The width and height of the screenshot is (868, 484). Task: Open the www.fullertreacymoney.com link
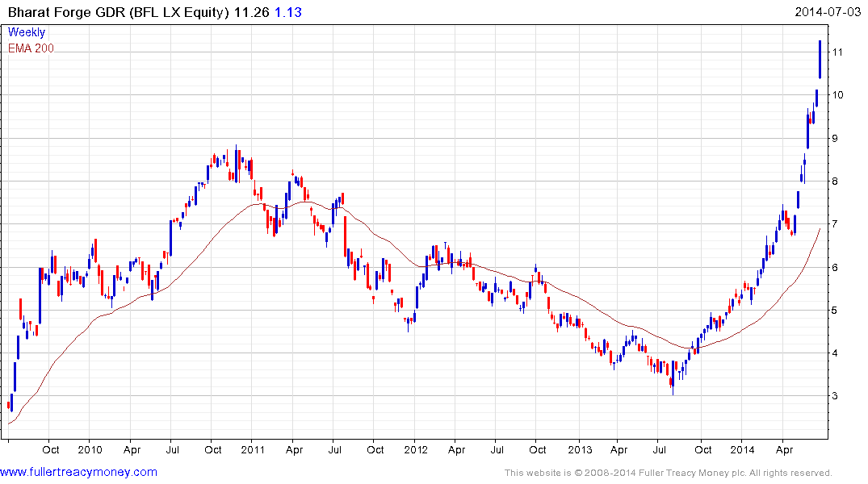coord(78,472)
